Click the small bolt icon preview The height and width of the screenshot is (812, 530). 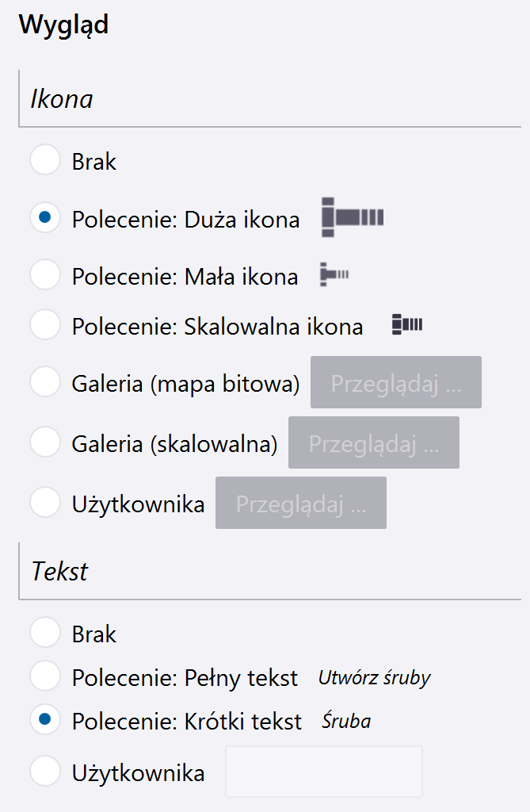(x=334, y=275)
